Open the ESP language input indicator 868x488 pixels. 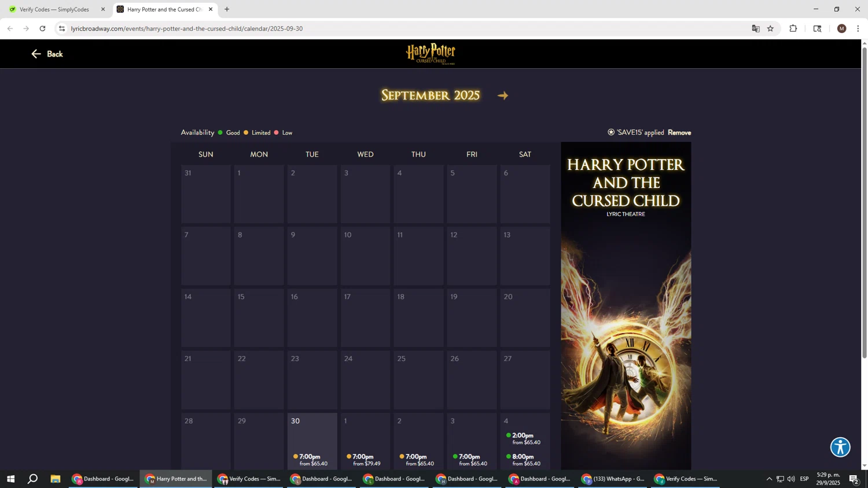point(804,479)
